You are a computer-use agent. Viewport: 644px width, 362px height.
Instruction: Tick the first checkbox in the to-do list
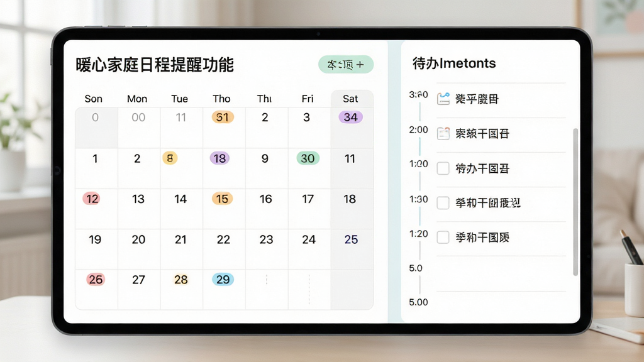pos(443,168)
